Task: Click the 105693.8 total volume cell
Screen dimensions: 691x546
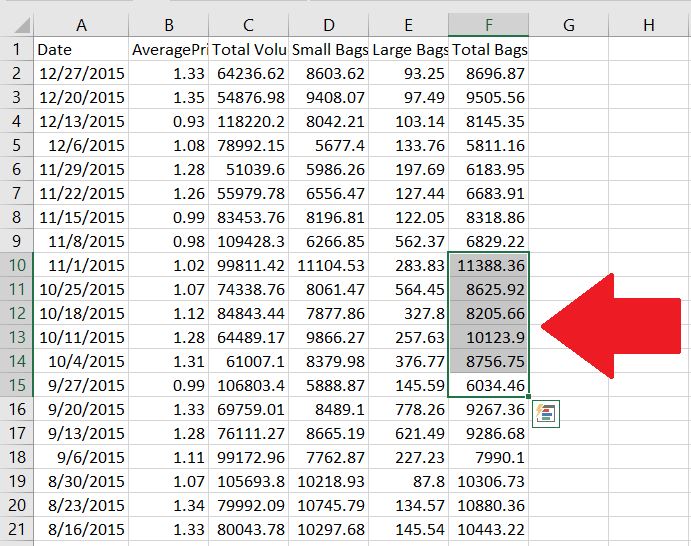Action: 248,481
